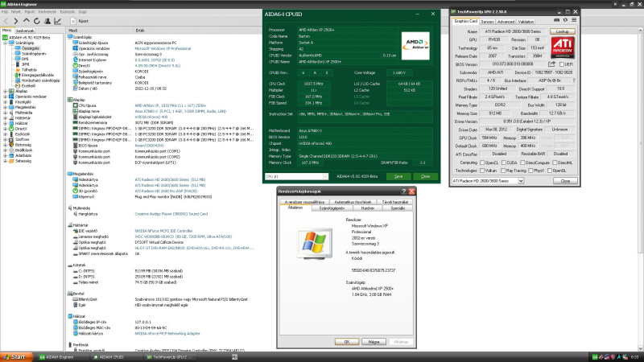
Task: Toggle the CUDA checkbox in GPU-Z
Action: (504, 162)
